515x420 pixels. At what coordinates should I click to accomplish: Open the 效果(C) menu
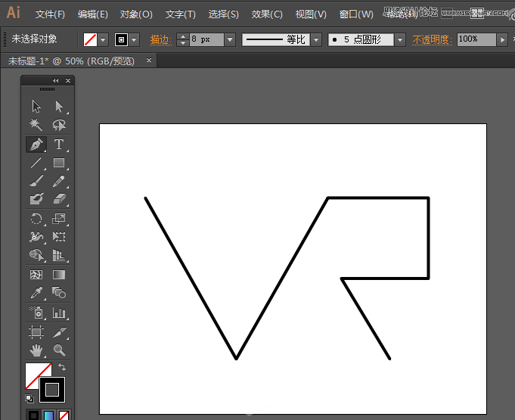pyautogui.click(x=267, y=14)
